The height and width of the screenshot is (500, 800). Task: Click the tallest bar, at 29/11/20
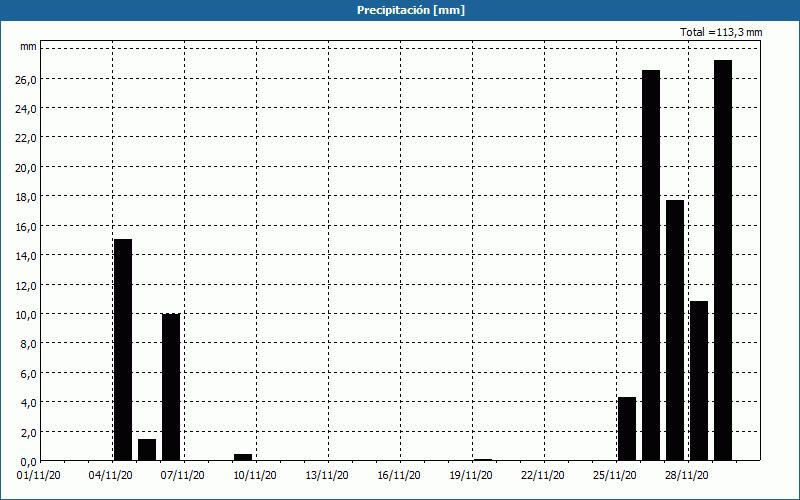723,260
